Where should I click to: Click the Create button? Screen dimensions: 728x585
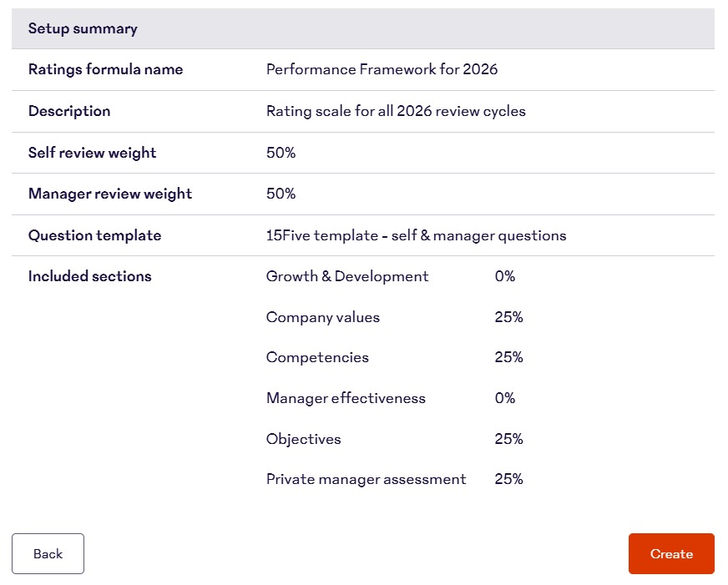(671, 553)
